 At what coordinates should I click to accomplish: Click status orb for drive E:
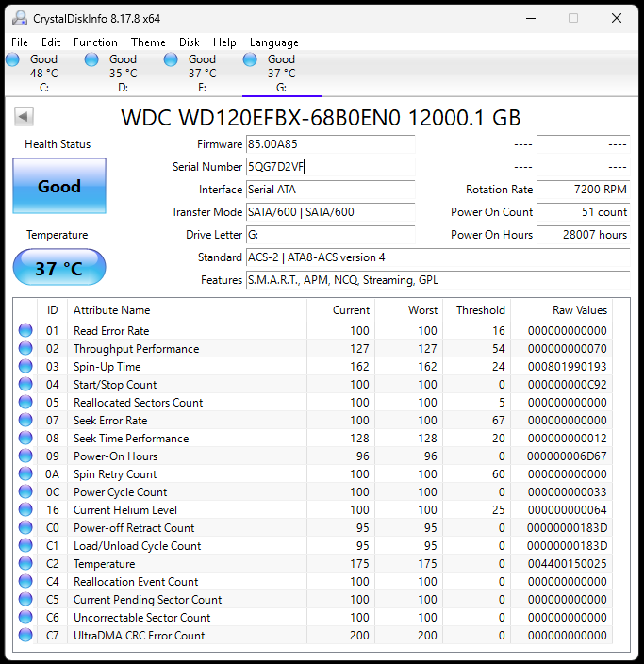click(171, 59)
